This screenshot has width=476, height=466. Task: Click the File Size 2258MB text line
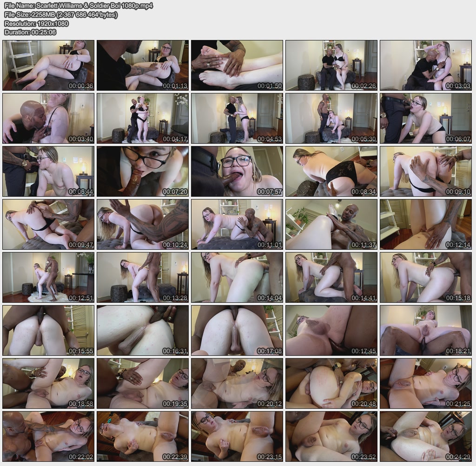[x=61, y=14]
